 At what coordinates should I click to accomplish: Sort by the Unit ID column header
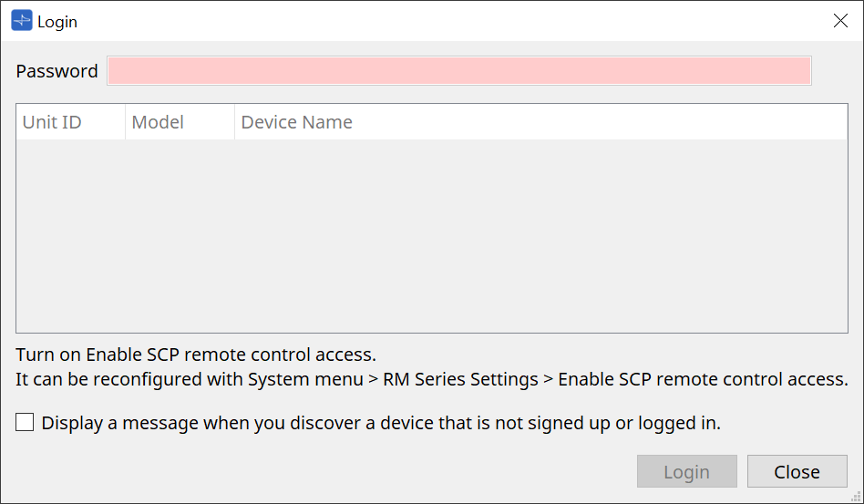[52, 122]
